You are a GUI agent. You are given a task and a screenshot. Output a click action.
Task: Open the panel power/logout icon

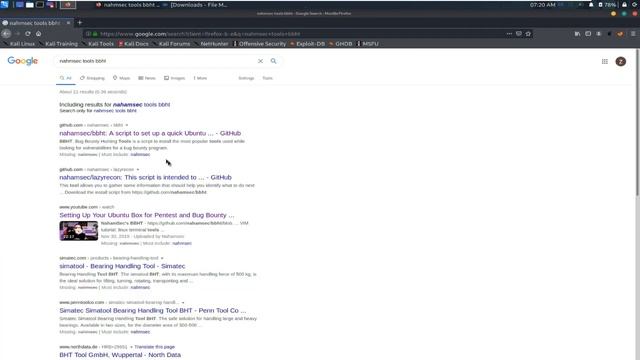[x=635, y=4]
